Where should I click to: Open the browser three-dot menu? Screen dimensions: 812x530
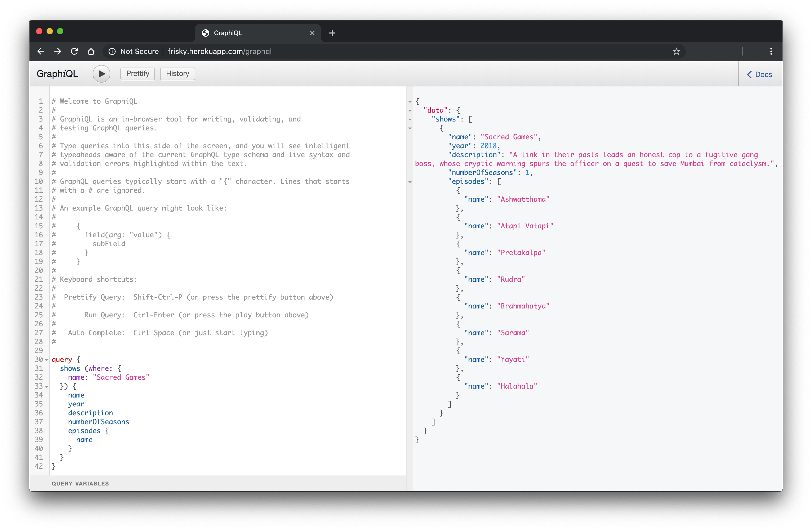pos(771,52)
